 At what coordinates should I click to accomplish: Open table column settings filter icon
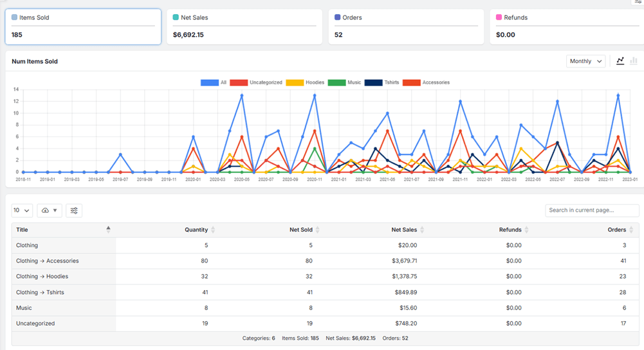coord(74,210)
